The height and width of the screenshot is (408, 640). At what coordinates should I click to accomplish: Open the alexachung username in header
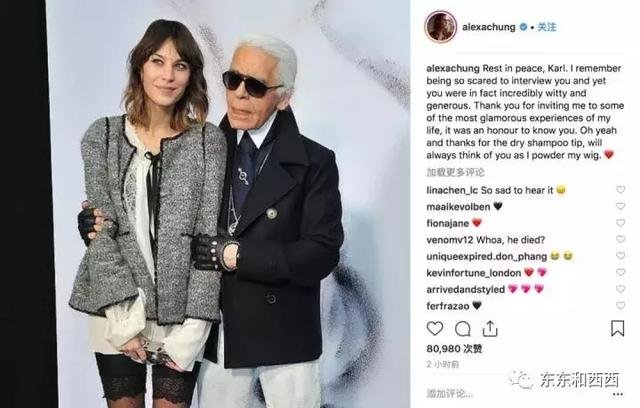(489, 27)
